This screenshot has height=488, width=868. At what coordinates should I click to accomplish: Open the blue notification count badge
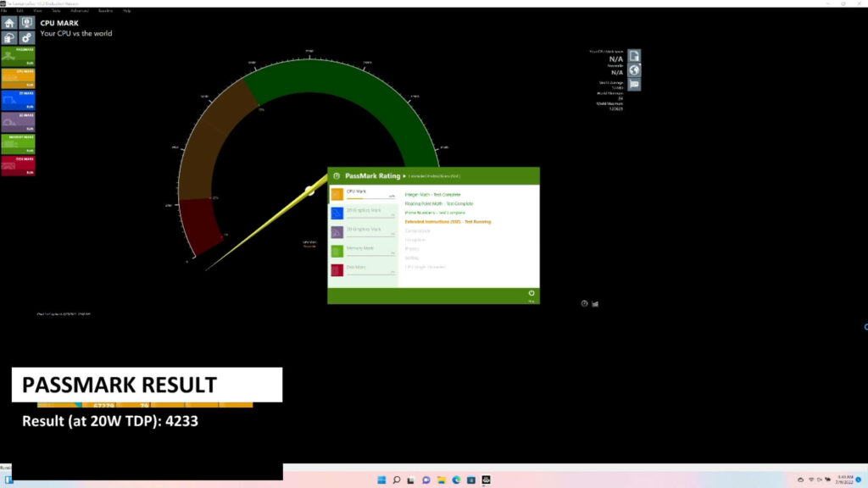click(859, 480)
